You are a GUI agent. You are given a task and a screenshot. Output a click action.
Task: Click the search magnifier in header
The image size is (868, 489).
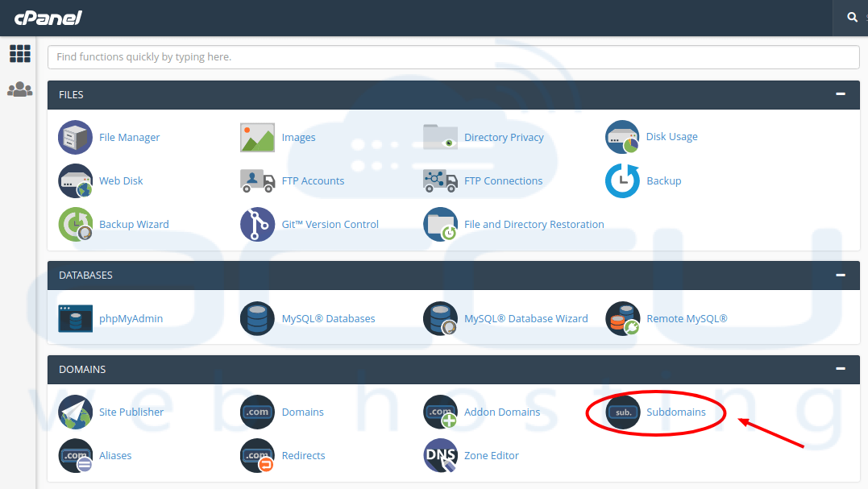coord(852,17)
